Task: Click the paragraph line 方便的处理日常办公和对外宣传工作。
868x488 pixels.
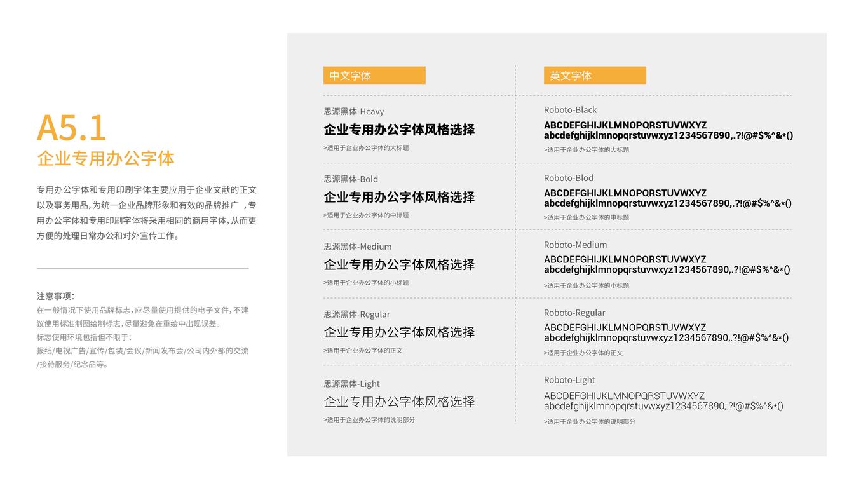Action: [109, 236]
